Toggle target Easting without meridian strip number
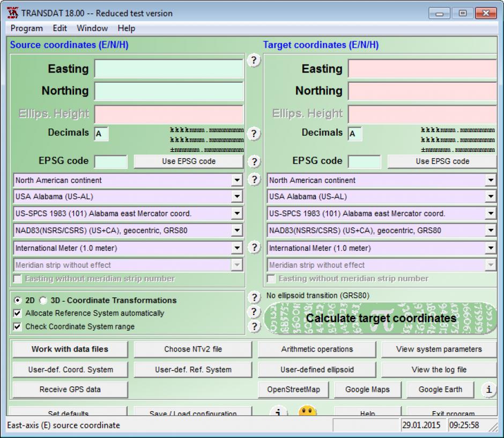The width and height of the screenshot is (504, 438). tap(271, 279)
